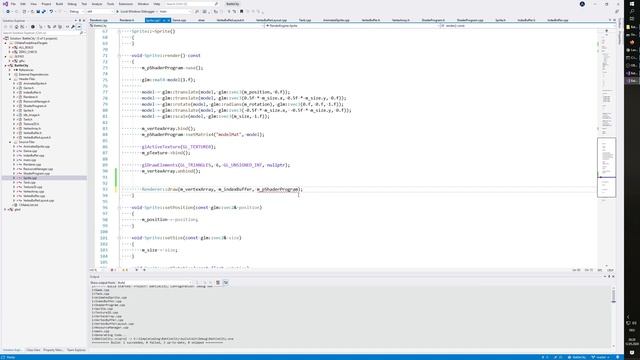Open Texture2D.cpp in Solution Explorer
Viewport: 640px width, 360px height.
[x=32, y=187]
